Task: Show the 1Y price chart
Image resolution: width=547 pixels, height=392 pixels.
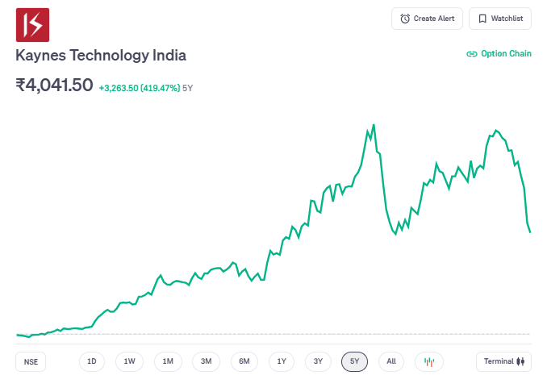Action: click(281, 361)
